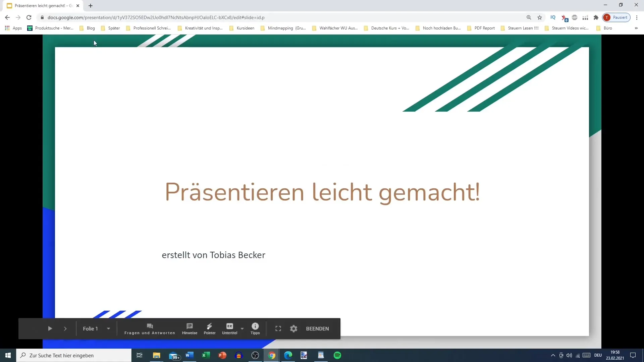Open the Noch hochladen Bu... bookmarks folder

pyautogui.click(x=438, y=28)
